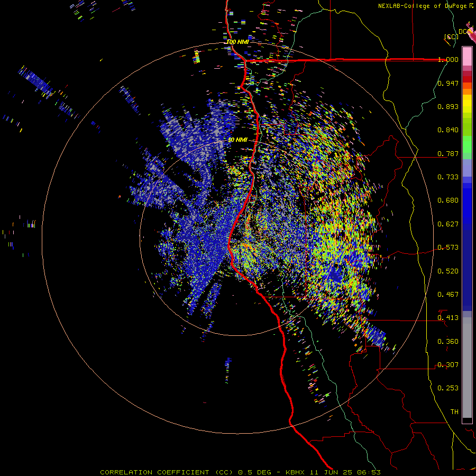
Task: Select the 0.733 scale value
Action: point(448,177)
